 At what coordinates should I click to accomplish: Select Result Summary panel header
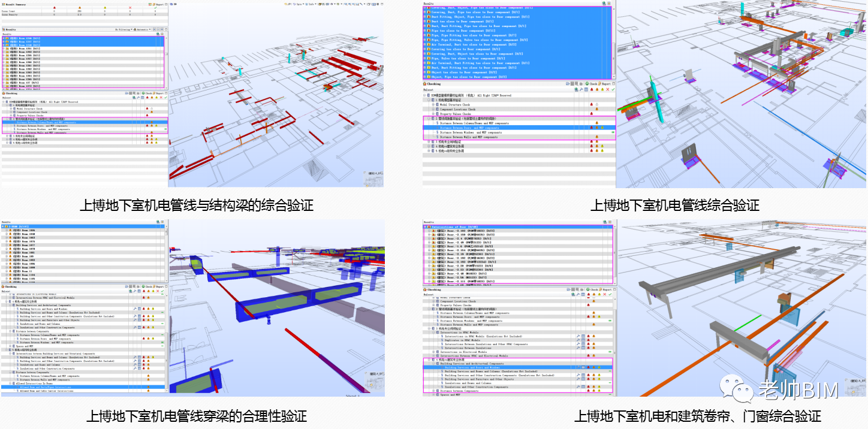(x=14, y=5)
